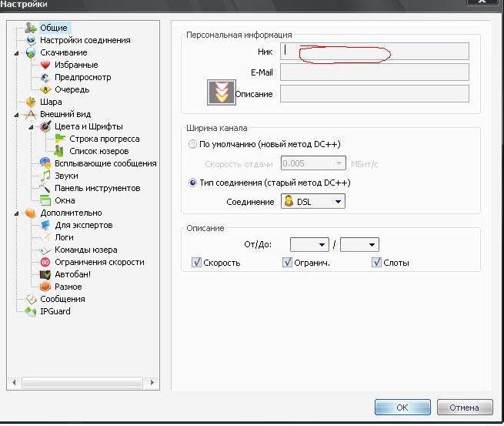The height and width of the screenshot is (426, 504).
Task: Confirm settings with the OK button
Action: point(402,408)
